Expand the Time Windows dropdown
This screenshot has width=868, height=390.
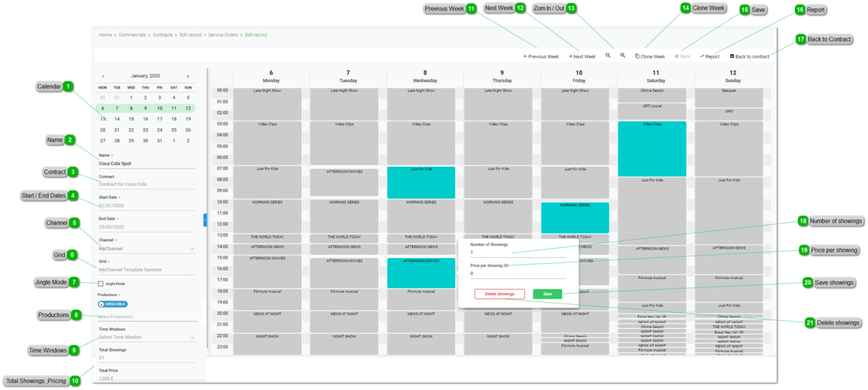pos(146,338)
